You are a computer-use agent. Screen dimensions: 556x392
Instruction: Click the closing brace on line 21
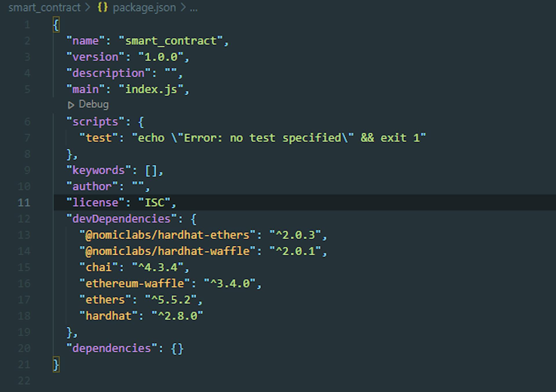(56, 364)
